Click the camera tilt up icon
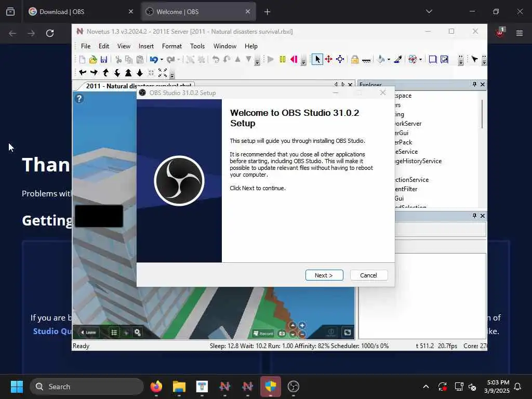This screenshot has width=532, height=399. (x=105, y=73)
